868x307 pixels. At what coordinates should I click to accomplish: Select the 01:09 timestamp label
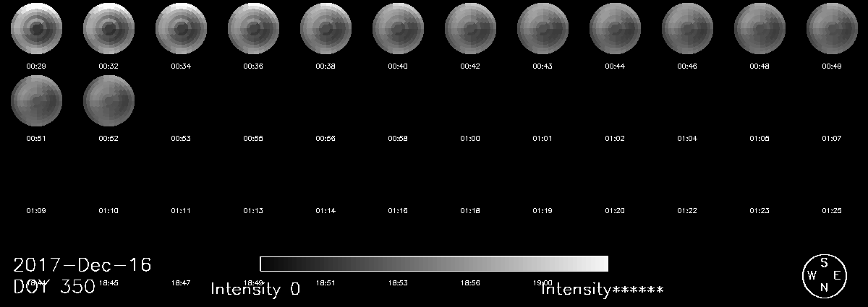(x=36, y=210)
